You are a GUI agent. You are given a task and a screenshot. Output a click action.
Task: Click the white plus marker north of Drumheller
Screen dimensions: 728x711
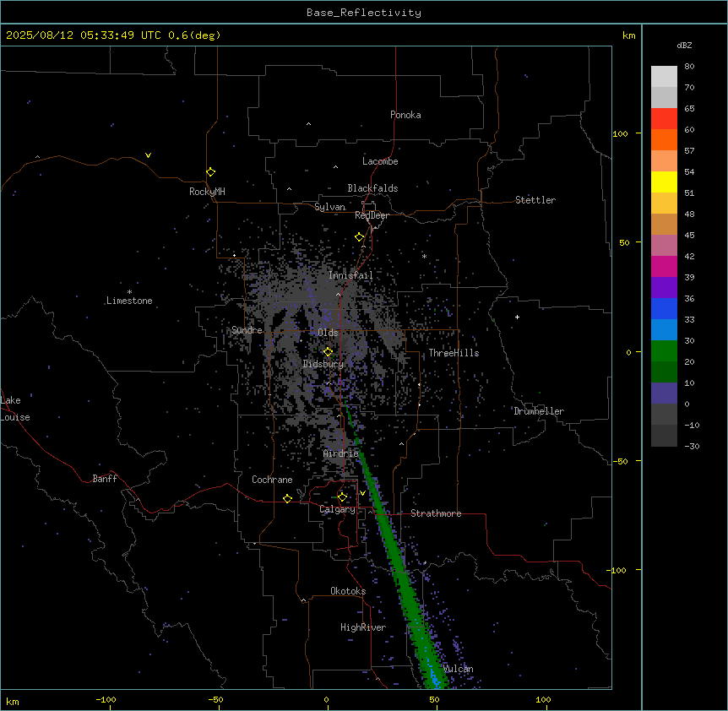click(x=517, y=317)
